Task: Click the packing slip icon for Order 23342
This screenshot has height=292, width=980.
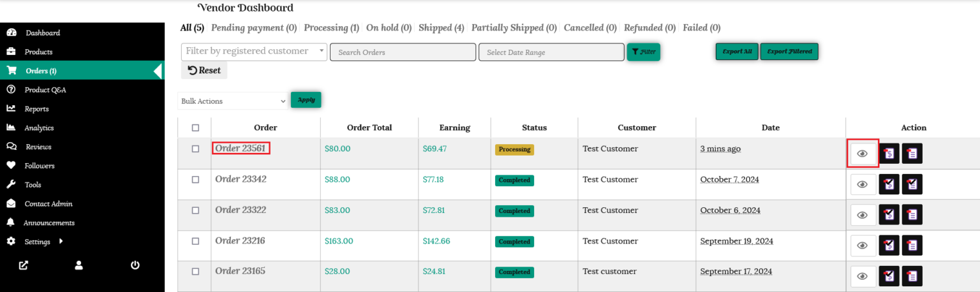Action: pos(912,184)
